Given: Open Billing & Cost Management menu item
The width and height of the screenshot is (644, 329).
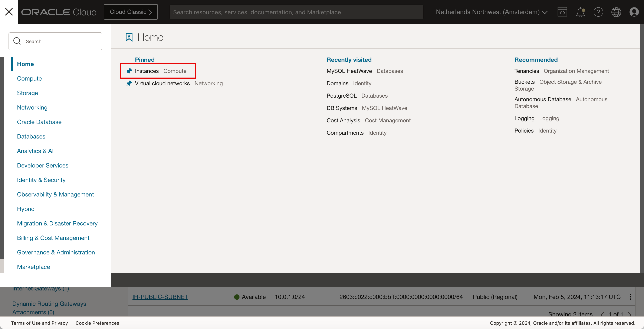Looking at the screenshot, I should point(53,238).
